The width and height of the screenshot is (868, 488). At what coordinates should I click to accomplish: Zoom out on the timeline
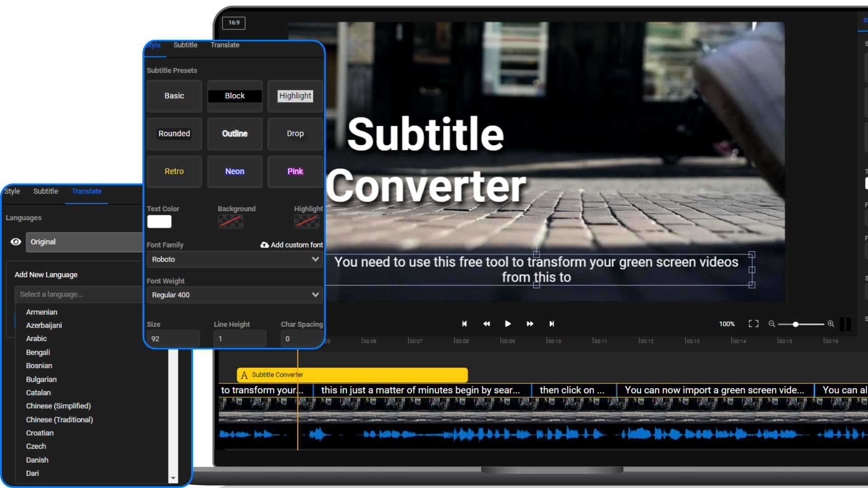pyautogui.click(x=772, y=324)
